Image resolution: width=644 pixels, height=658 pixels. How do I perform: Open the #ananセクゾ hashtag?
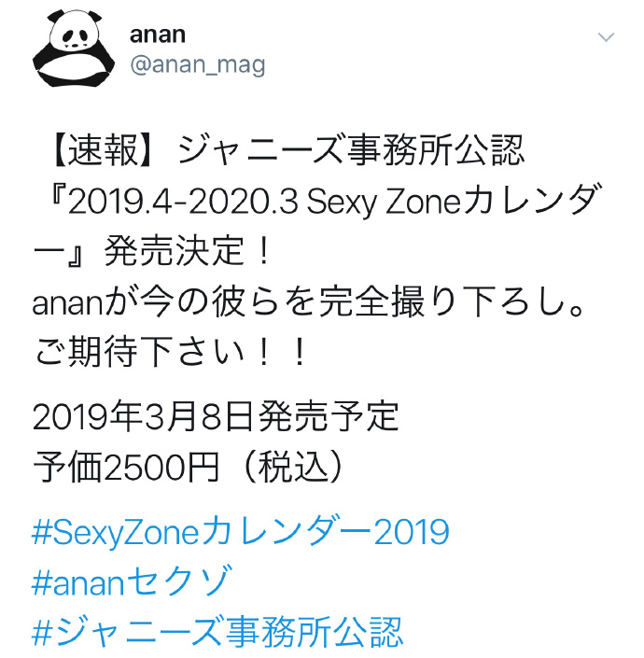point(132,582)
